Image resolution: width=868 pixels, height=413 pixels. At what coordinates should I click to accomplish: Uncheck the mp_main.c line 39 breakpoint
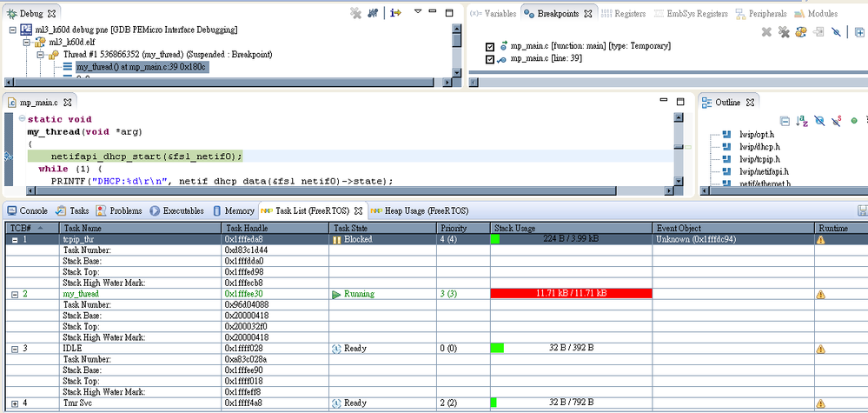(489, 59)
